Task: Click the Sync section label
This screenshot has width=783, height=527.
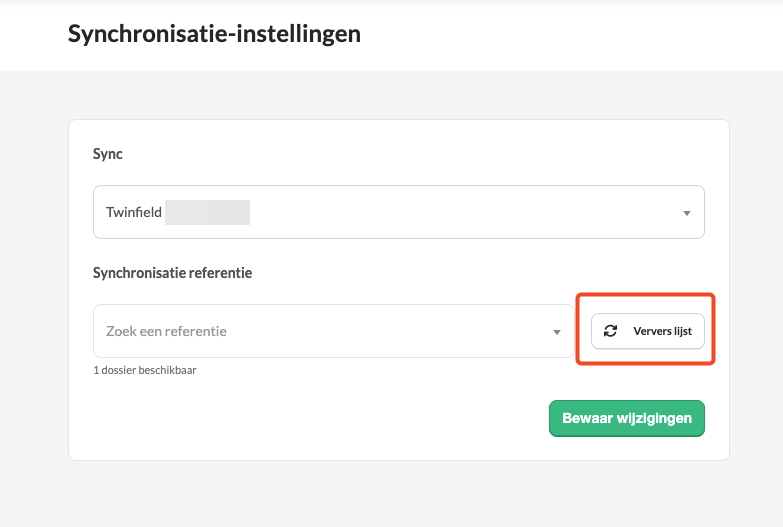Action: pyautogui.click(x=107, y=154)
